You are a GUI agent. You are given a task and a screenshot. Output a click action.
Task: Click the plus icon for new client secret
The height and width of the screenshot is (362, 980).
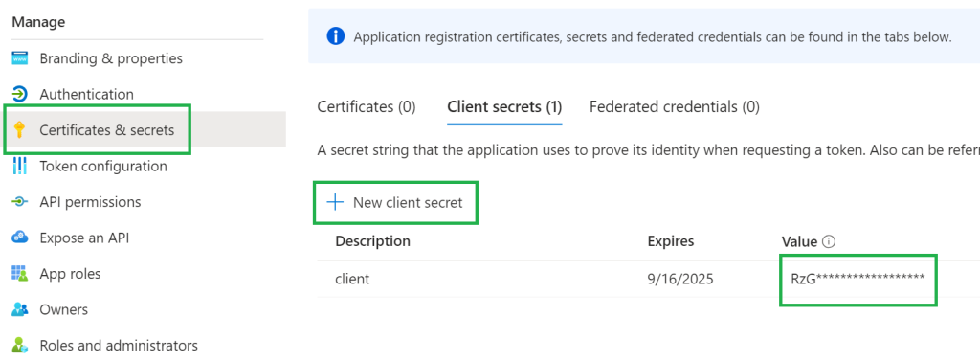(336, 202)
